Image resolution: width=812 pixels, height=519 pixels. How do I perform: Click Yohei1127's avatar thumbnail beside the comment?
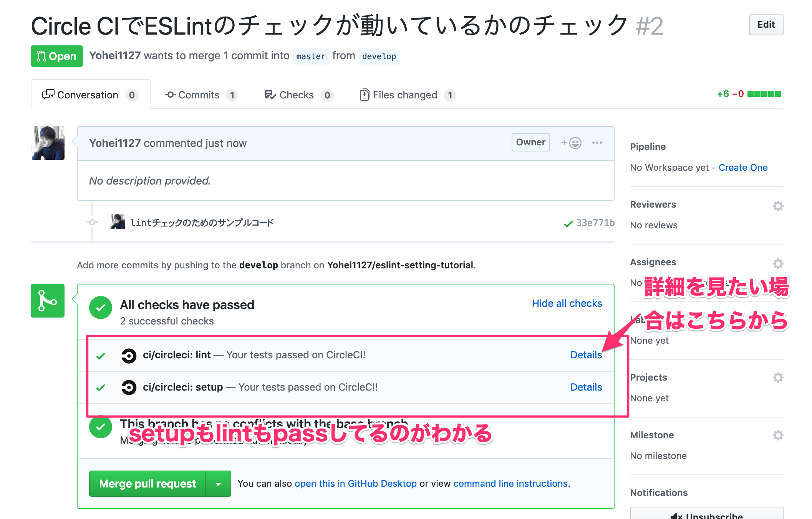coord(48,143)
